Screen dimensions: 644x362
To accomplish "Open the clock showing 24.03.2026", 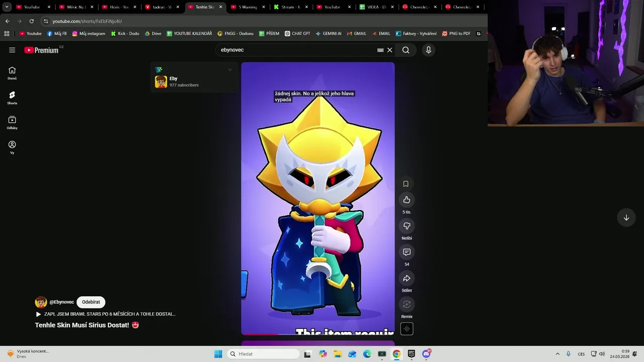I will tap(620, 354).
